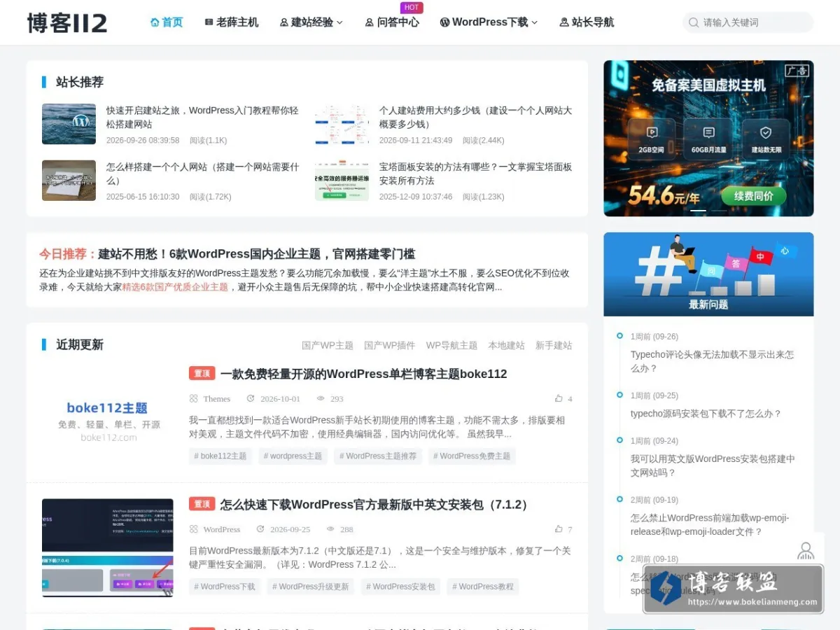Like the WordPress 7.1.2 download post
The height and width of the screenshot is (630, 840).
[563, 529]
